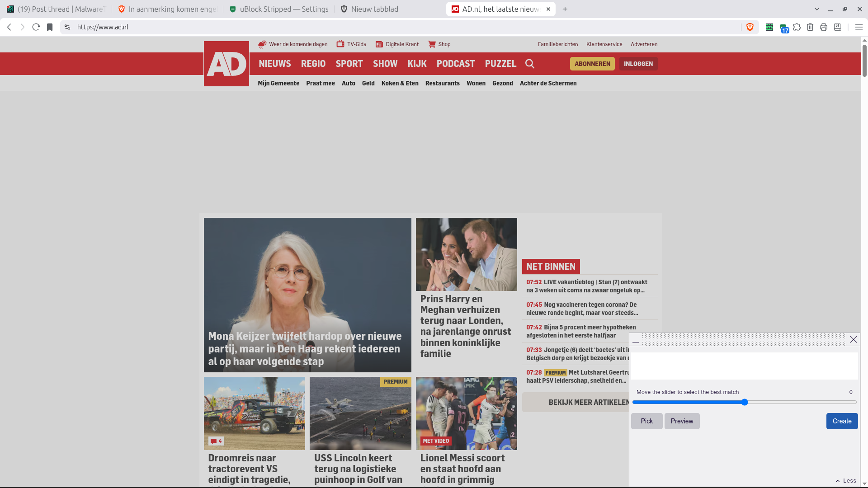
Task: Open the PUZZEL section
Action: point(500,64)
